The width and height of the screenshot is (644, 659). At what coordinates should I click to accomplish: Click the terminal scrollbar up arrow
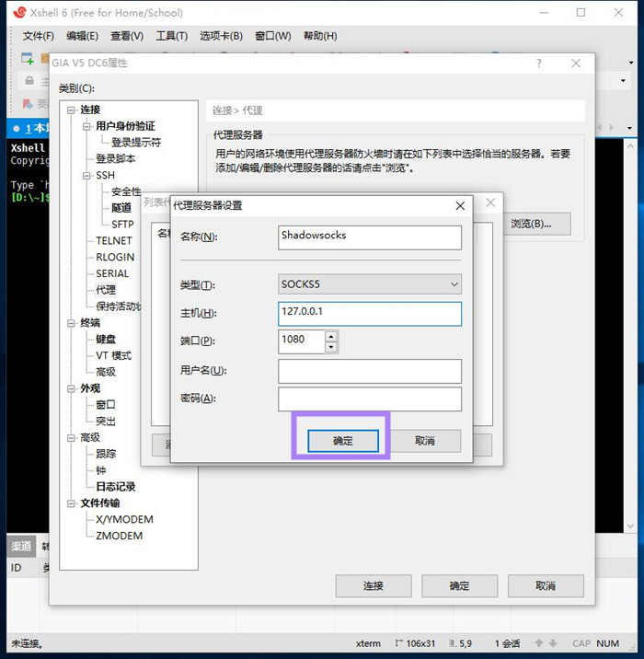tap(630, 145)
